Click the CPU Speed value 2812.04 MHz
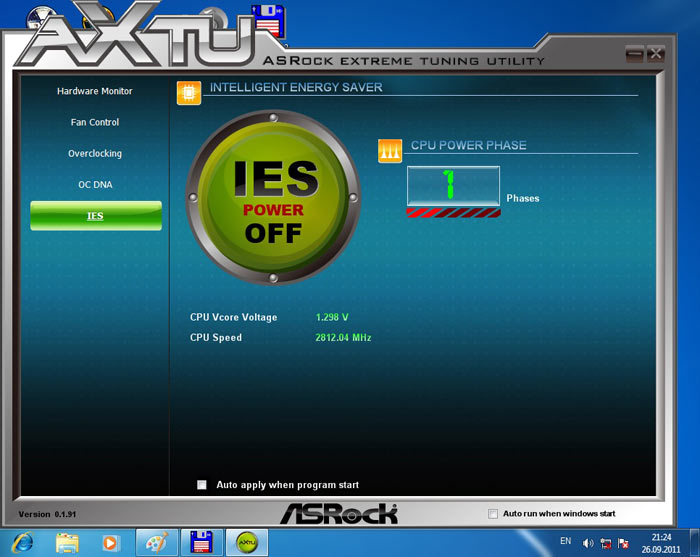 [x=343, y=338]
